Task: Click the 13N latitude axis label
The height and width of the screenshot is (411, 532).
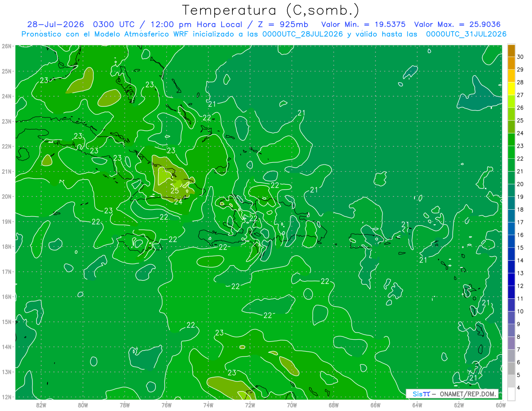Action: [7, 372]
